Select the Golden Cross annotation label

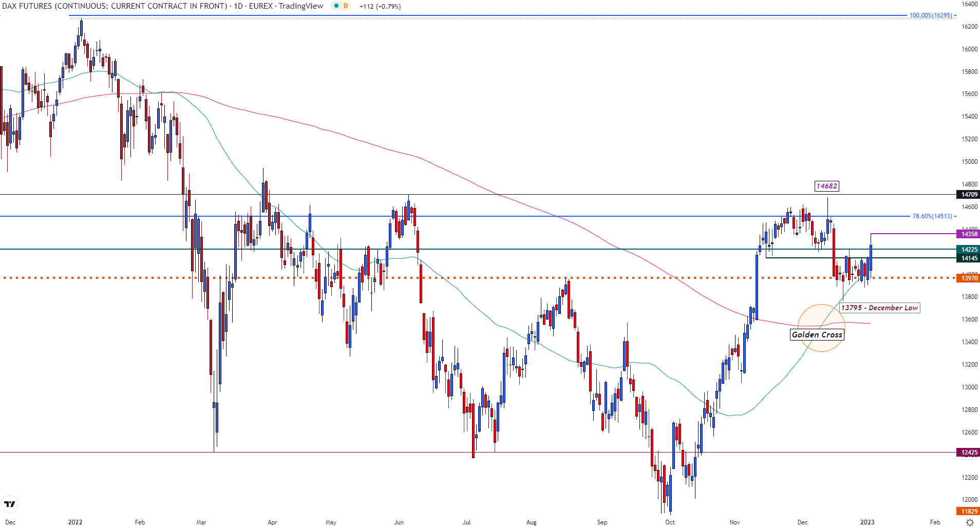click(x=817, y=335)
